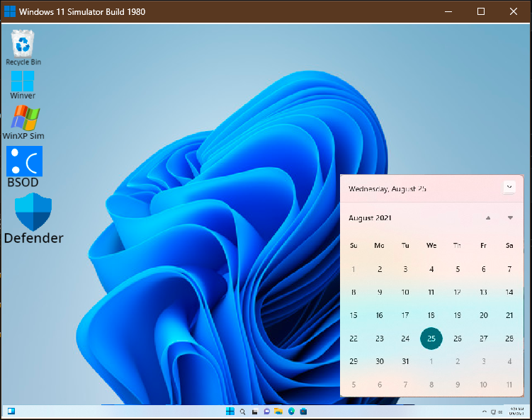Select August 2 in the calendar
Viewport: 532px width, 420px height.
pos(380,269)
